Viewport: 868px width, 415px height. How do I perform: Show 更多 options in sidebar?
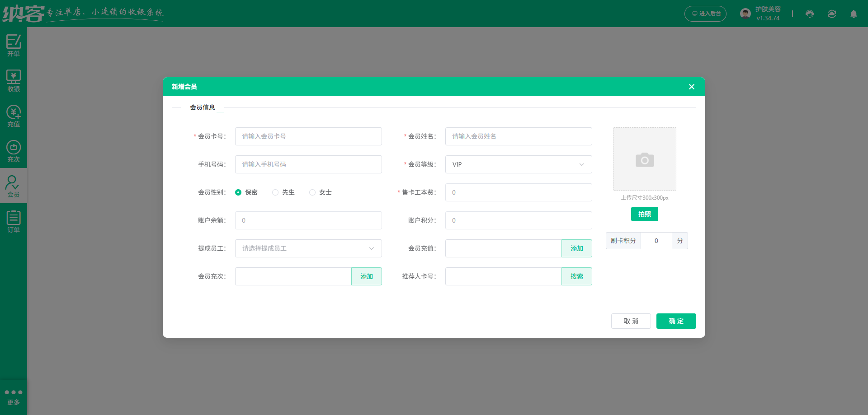(14, 396)
